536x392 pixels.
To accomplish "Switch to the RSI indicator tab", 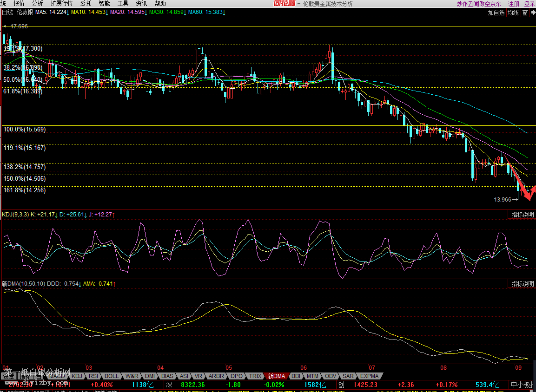I will pos(93,376).
